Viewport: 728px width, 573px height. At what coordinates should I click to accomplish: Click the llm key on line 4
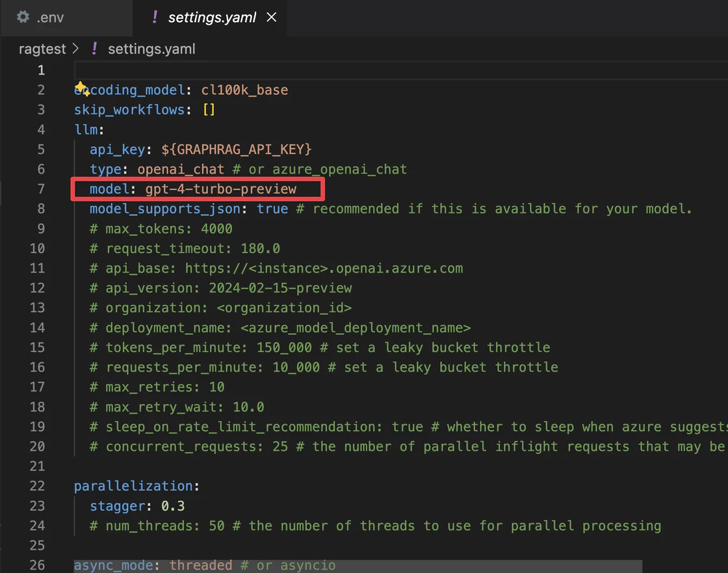86,129
